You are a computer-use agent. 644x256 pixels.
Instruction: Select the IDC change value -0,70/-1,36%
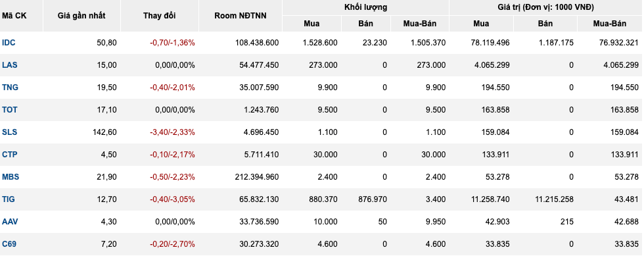(x=172, y=42)
